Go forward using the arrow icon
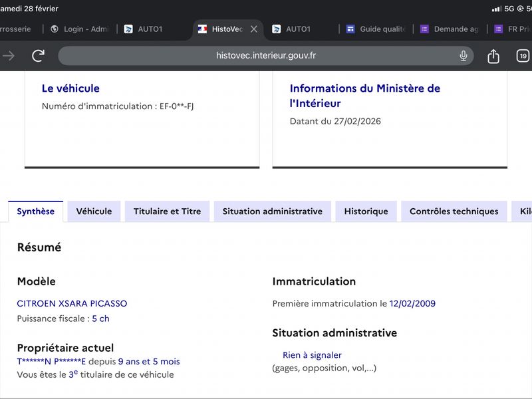 pos(9,56)
